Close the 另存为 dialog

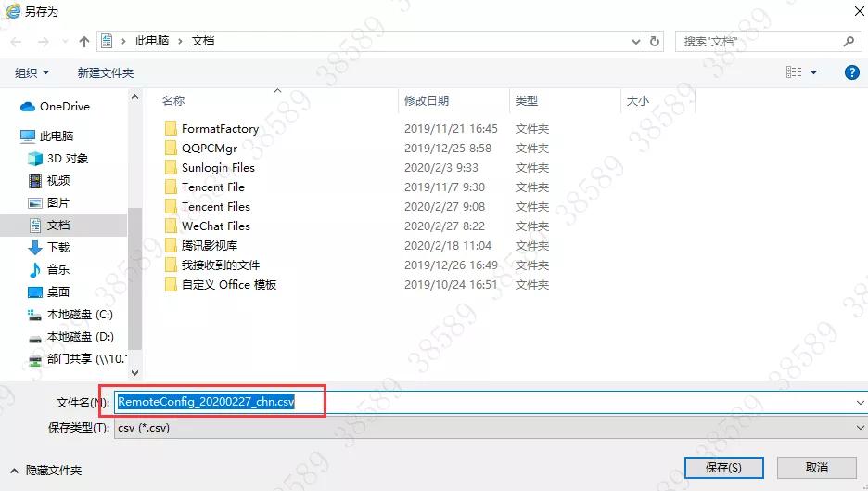point(859,10)
